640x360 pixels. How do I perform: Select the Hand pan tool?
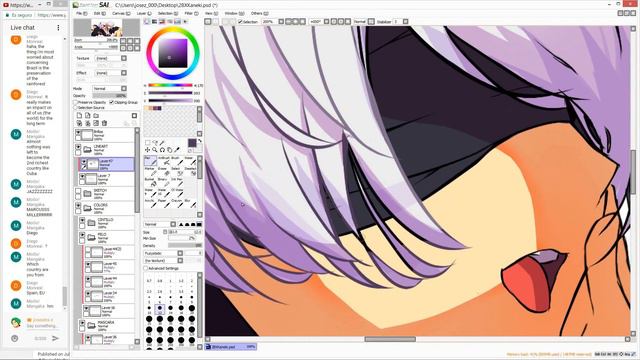169,150
